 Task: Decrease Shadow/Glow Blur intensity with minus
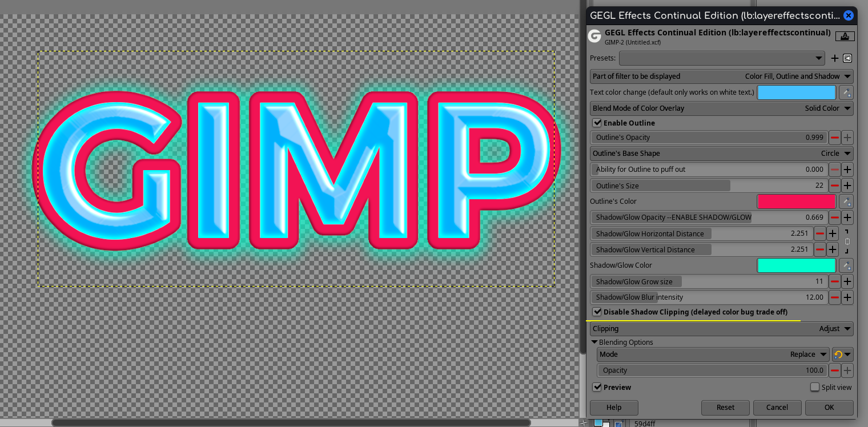[x=835, y=297]
